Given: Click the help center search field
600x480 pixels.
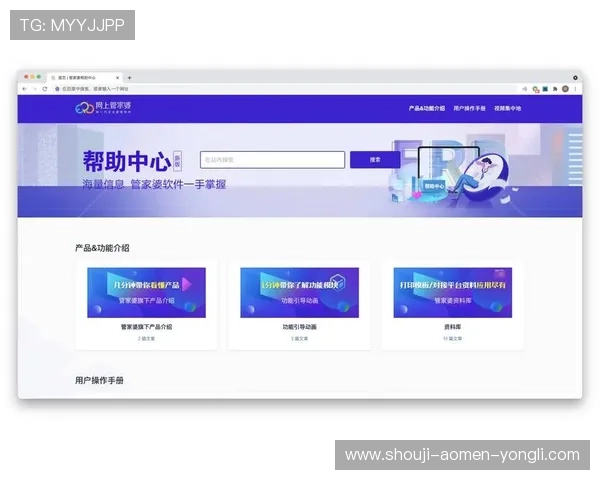Looking at the screenshot, I should pyautogui.click(x=272, y=160).
